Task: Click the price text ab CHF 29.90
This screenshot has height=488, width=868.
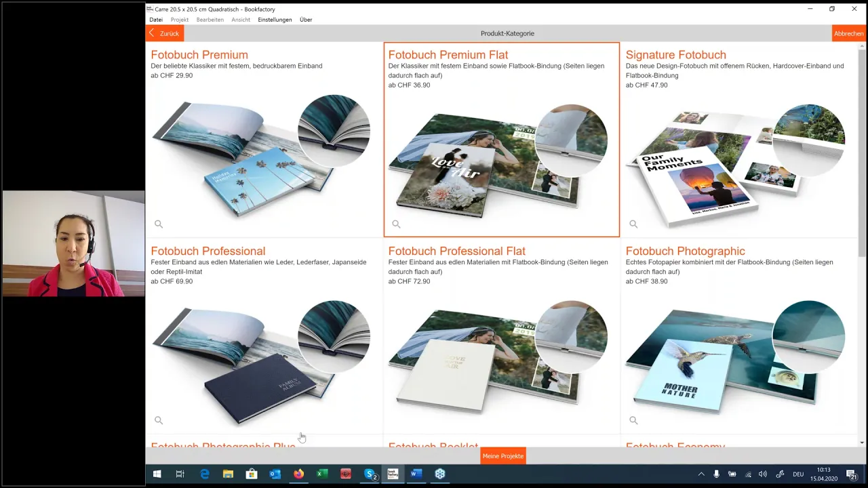Action: (x=172, y=75)
